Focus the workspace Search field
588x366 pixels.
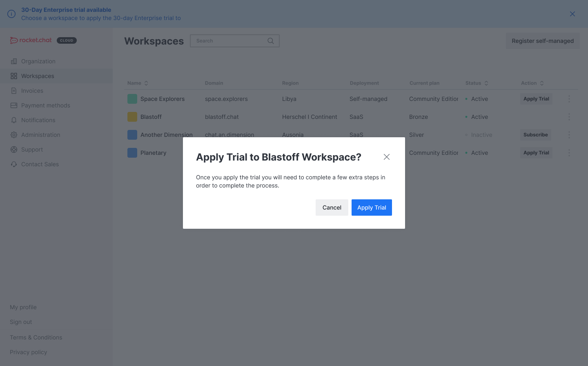click(x=235, y=41)
